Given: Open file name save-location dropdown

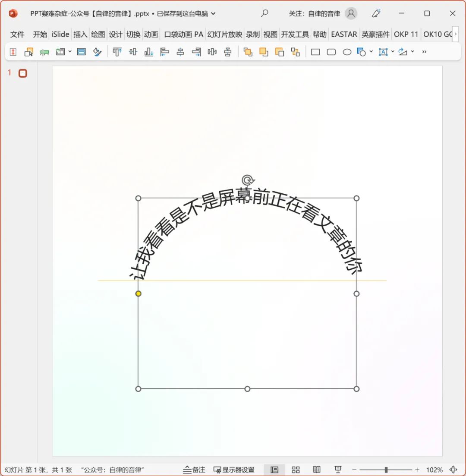Looking at the screenshot, I should click(x=213, y=14).
